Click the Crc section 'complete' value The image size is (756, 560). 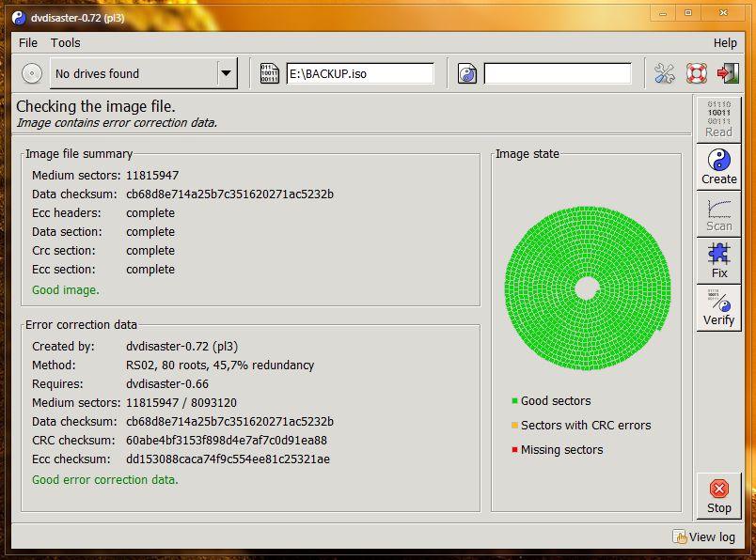click(x=150, y=251)
